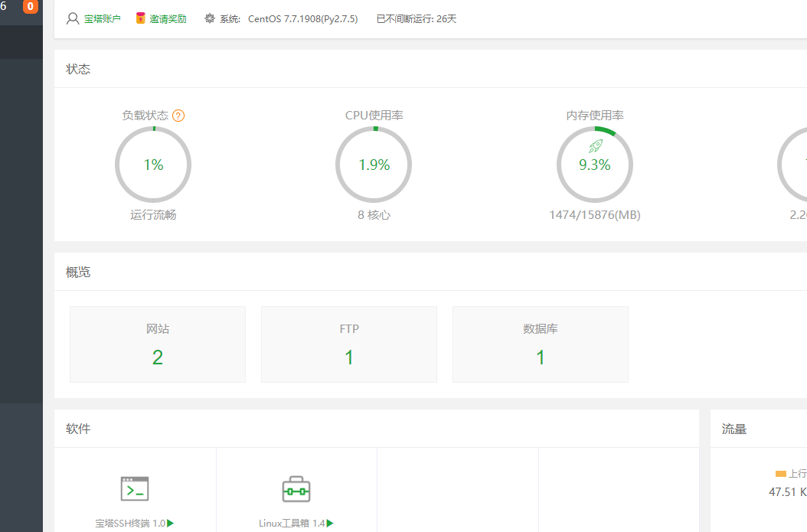The height and width of the screenshot is (532, 807).
Task: Click the 1% load status gauge
Action: coord(153,165)
